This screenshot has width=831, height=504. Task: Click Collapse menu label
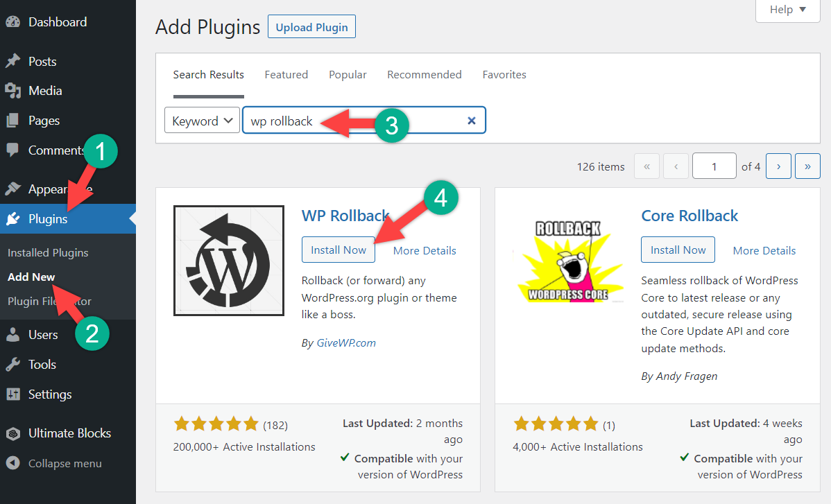[x=65, y=463]
